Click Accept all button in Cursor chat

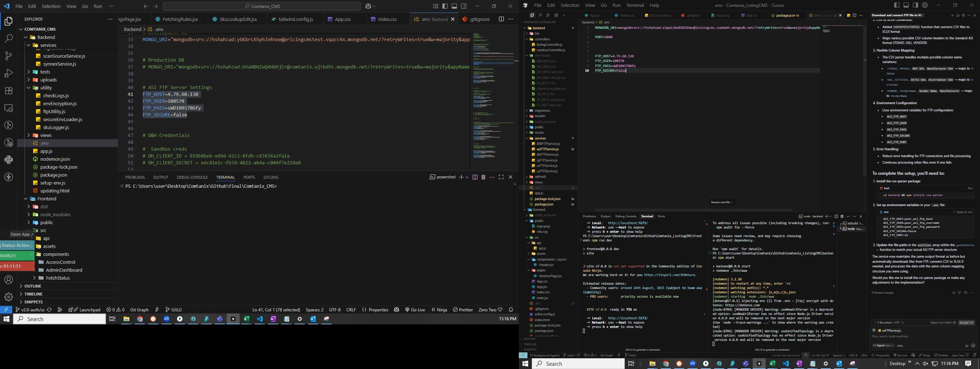pyautogui.click(x=966, y=323)
